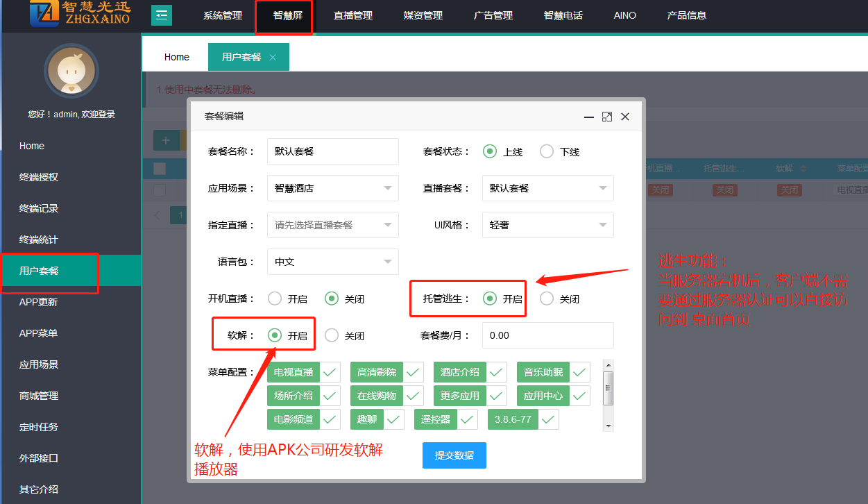Close the 用户套餐 tab with X icon
Image resolution: width=868 pixels, height=504 pixels.
(x=273, y=58)
